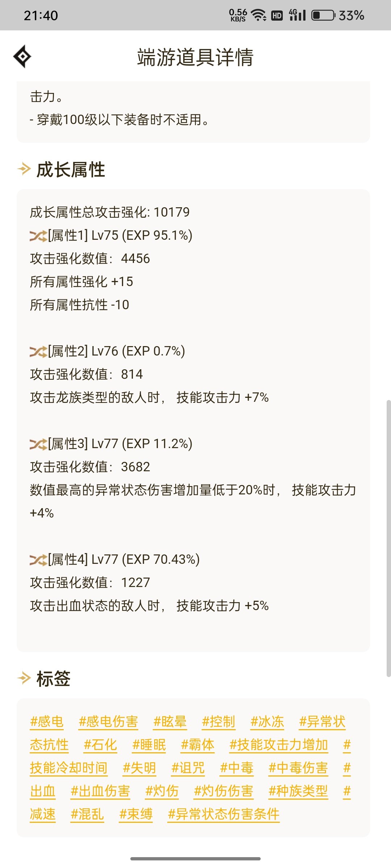Screen dimensions: 391x868
Task: Select the #中毒伤害 tag
Action: tap(298, 768)
